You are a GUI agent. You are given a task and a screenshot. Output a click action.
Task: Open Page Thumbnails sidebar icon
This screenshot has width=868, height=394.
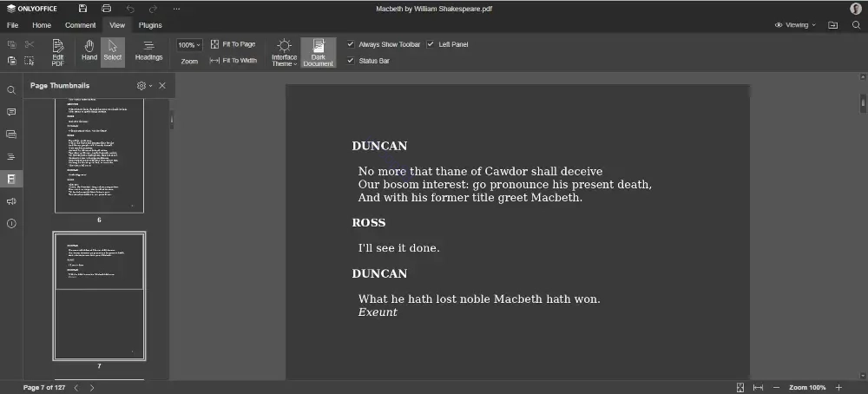(11, 179)
